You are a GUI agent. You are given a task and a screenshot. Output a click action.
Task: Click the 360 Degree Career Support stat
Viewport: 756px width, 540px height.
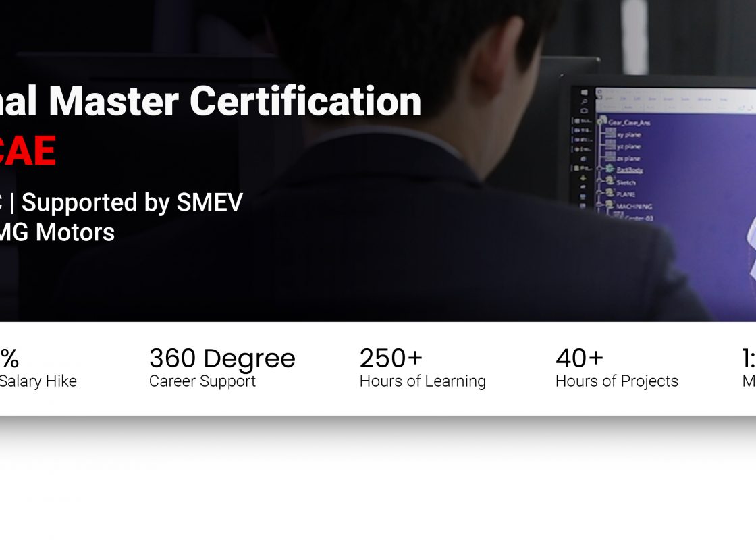pos(222,368)
